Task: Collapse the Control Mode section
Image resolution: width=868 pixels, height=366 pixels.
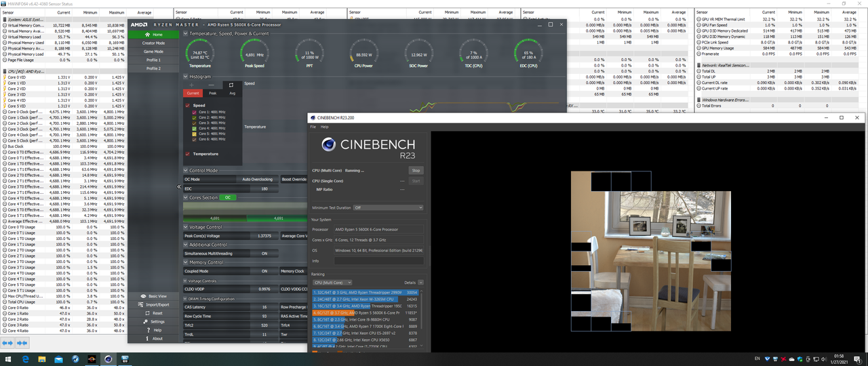Action: tap(186, 171)
